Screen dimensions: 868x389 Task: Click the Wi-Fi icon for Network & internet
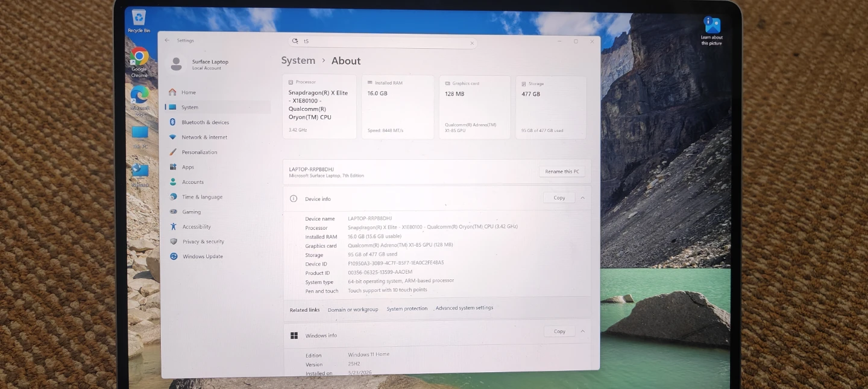click(173, 137)
